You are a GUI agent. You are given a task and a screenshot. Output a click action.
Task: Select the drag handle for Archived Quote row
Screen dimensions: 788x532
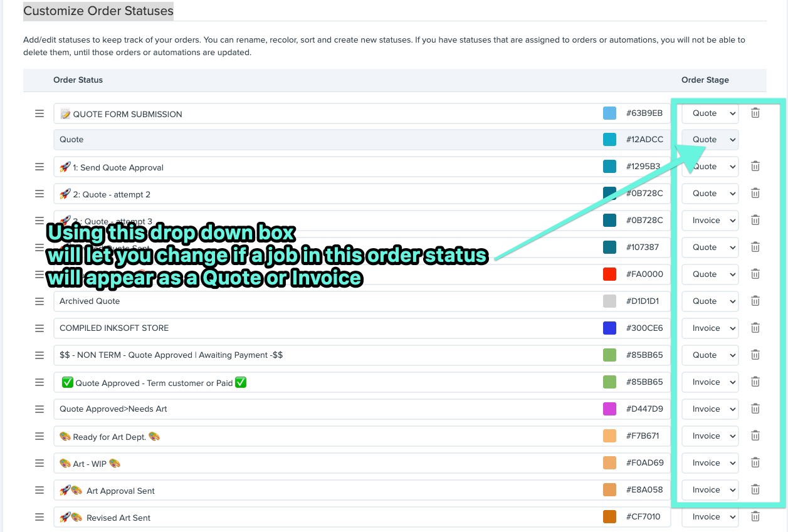[39, 301]
